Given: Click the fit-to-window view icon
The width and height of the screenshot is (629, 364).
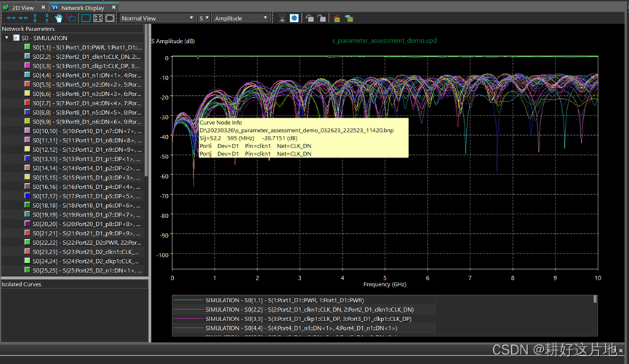Looking at the screenshot, I should coord(97,18).
